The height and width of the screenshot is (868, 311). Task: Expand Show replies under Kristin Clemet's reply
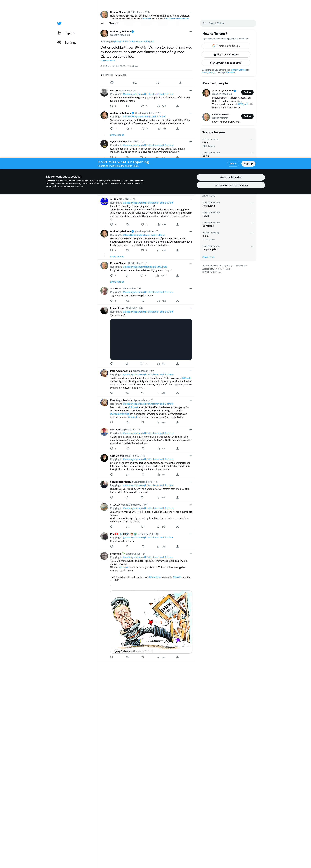117,282
